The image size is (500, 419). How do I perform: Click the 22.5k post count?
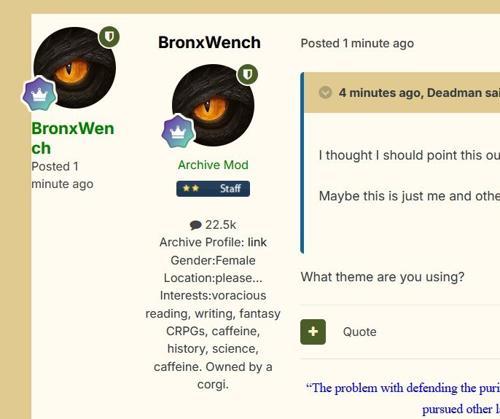[x=221, y=225]
